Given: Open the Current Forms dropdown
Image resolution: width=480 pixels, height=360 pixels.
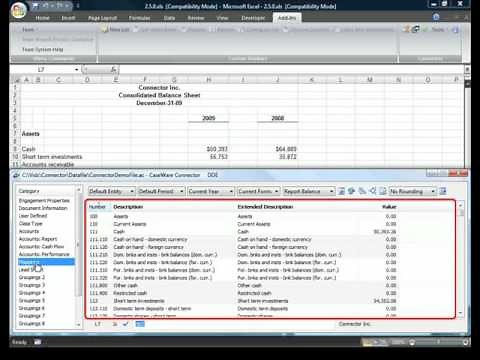Looking at the screenshot, I should [258, 191].
